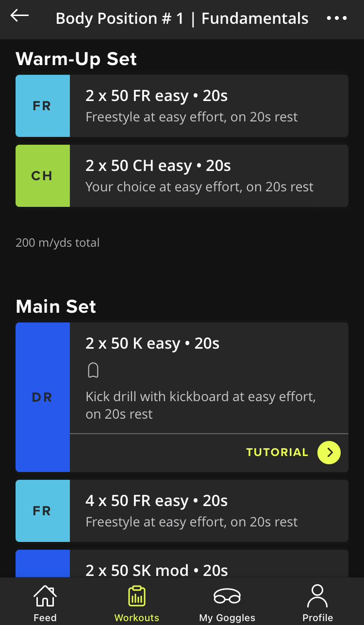This screenshot has height=625, width=364.
Task: Select the light blue FR warm-up swatch
Action: tap(43, 106)
